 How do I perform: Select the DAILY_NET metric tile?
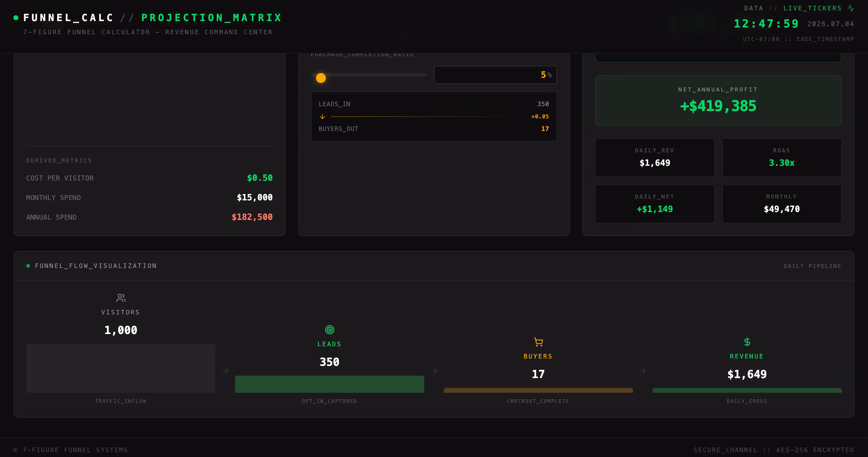point(655,204)
